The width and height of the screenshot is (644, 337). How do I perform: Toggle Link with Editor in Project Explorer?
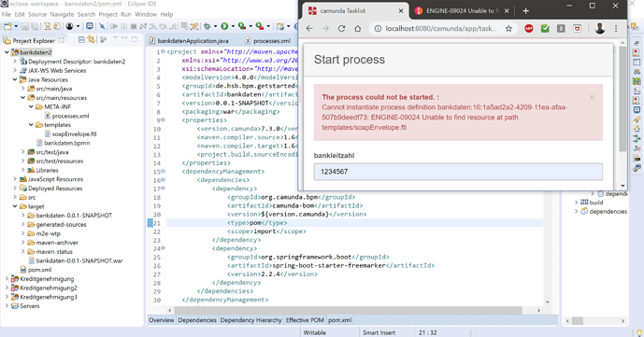click(91, 40)
